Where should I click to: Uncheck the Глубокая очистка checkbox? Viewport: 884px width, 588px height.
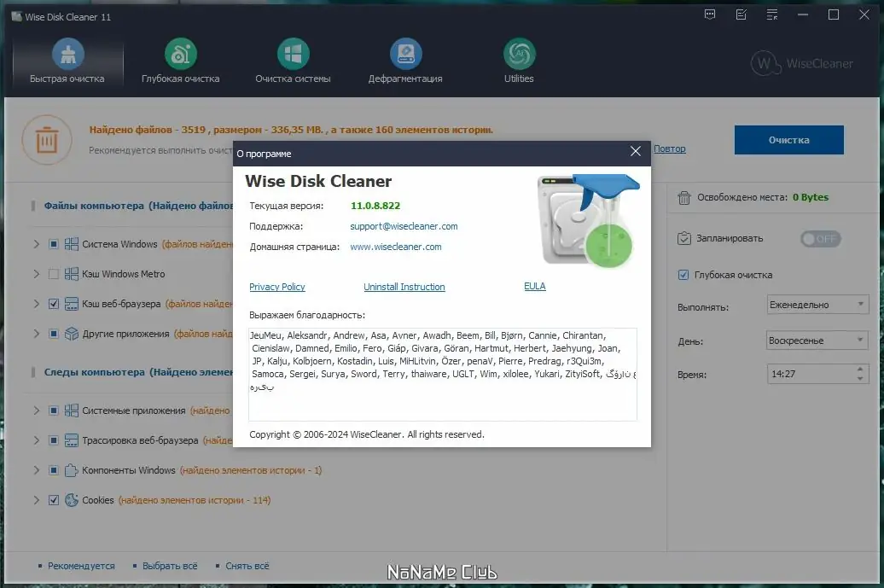683,275
